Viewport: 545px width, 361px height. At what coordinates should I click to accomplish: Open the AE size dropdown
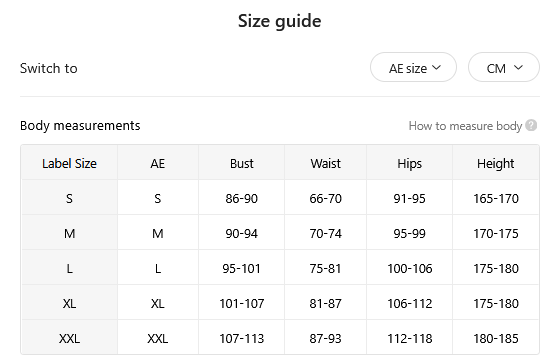(x=413, y=67)
